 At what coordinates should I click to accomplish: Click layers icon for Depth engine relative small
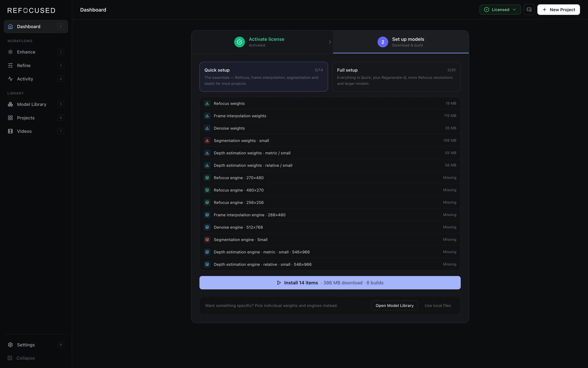click(207, 264)
